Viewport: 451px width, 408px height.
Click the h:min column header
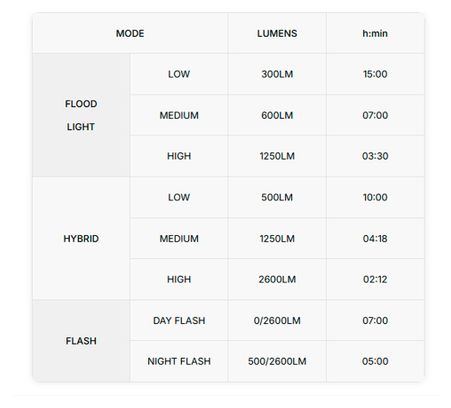[x=375, y=33]
